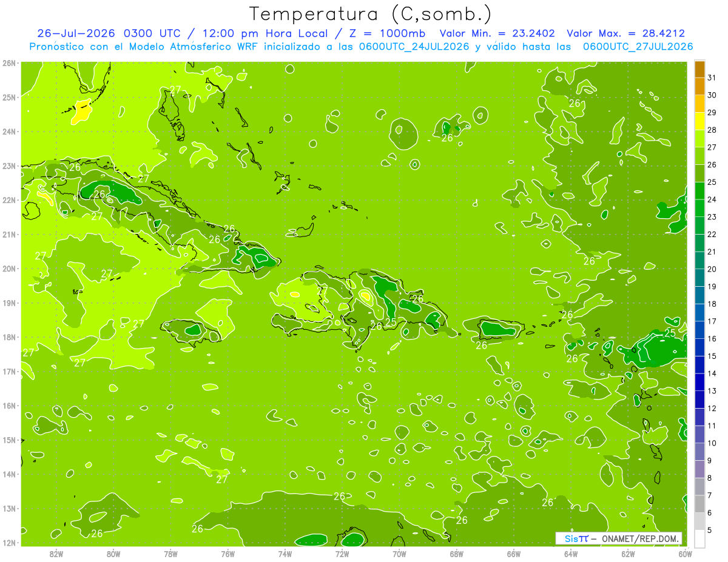The width and height of the screenshot is (728, 562).
Task: Click the colorbar scale label 15
Action: [x=712, y=356]
